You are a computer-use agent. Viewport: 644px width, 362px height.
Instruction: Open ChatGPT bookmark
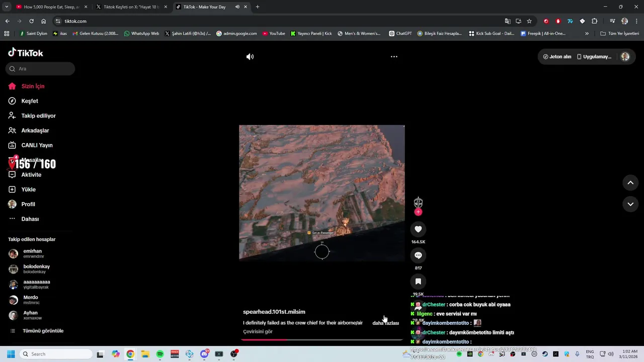(x=400, y=34)
